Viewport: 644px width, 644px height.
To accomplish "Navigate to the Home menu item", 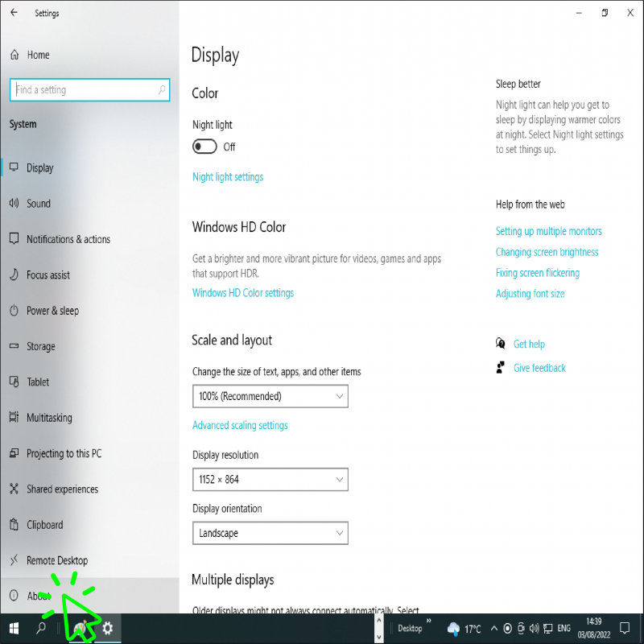I will coord(35,55).
